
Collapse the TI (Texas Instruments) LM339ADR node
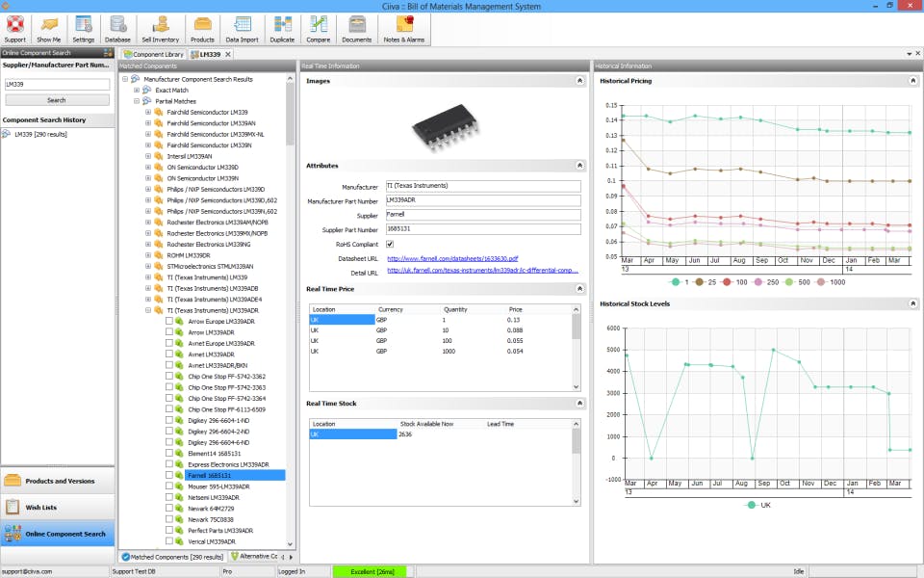148,310
